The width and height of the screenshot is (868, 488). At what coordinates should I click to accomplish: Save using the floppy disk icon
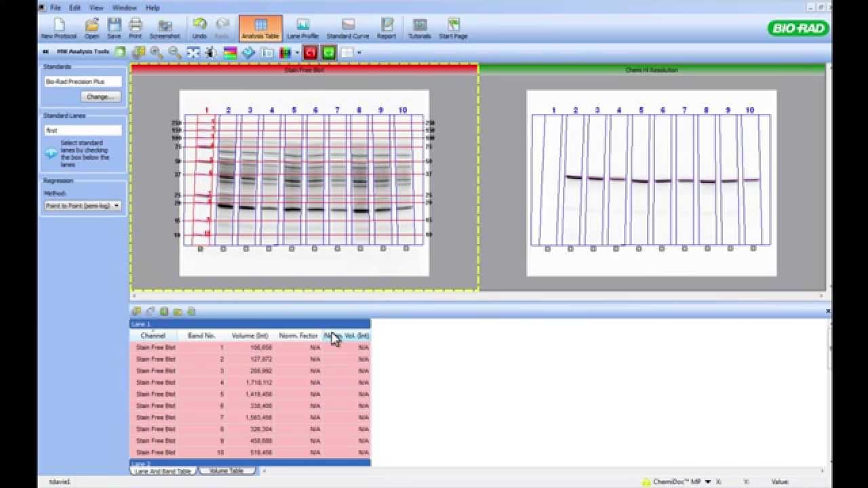click(x=114, y=28)
